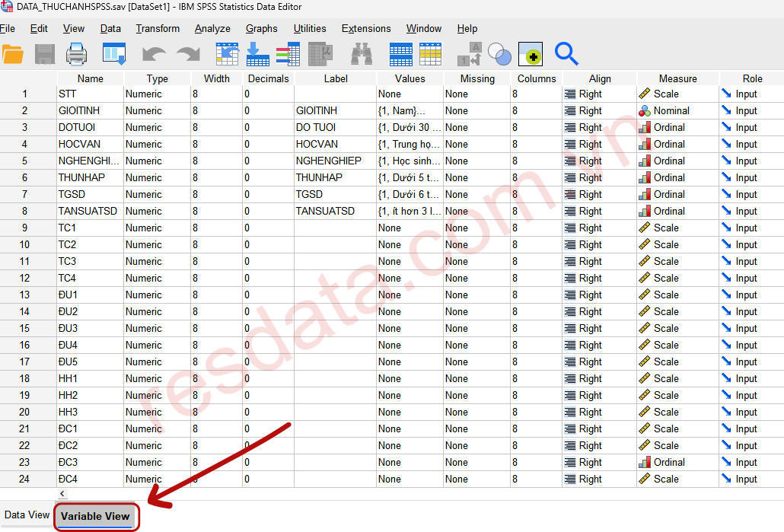Click the Value Labels toolbar icon
784x532 pixels.
[x=469, y=54]
